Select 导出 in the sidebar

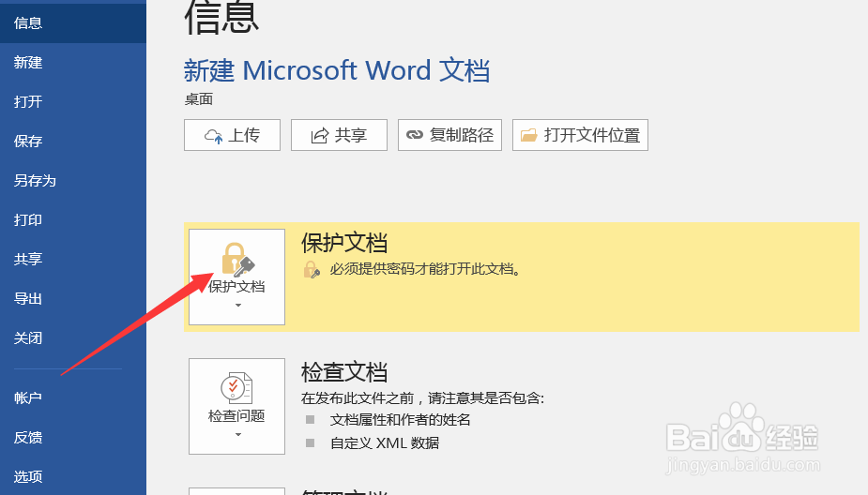(x=73, y=299)
